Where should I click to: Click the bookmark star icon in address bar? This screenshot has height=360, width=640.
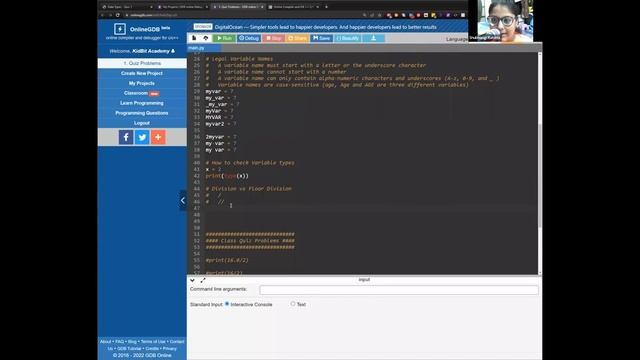(380, 15)
